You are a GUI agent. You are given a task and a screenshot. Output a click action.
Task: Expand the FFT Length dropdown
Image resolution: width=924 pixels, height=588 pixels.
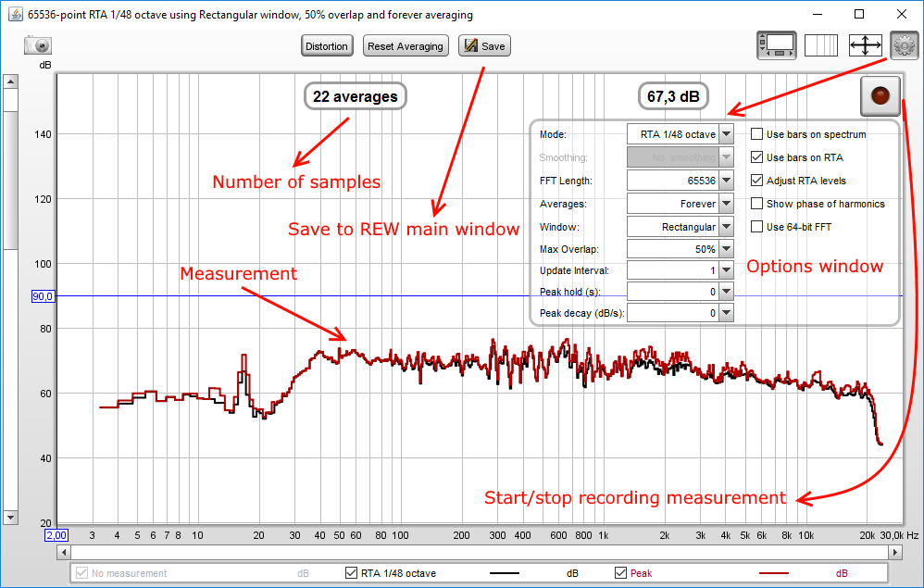[x=727, y=181]
